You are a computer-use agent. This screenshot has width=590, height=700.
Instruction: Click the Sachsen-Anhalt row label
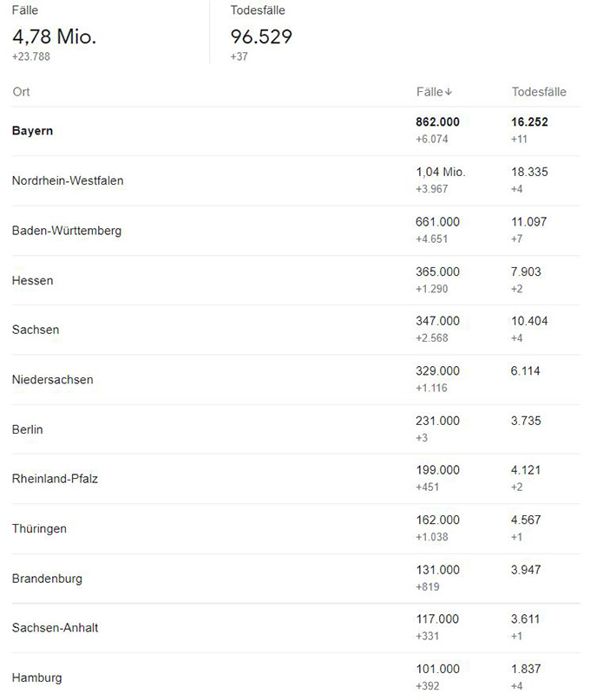[x=55, y=628]
